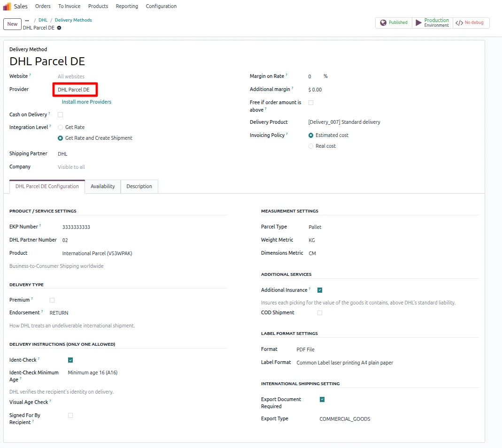Select the Get Rate radio option
The width and height of the screenshot is (502, 448).
[60, 127]
